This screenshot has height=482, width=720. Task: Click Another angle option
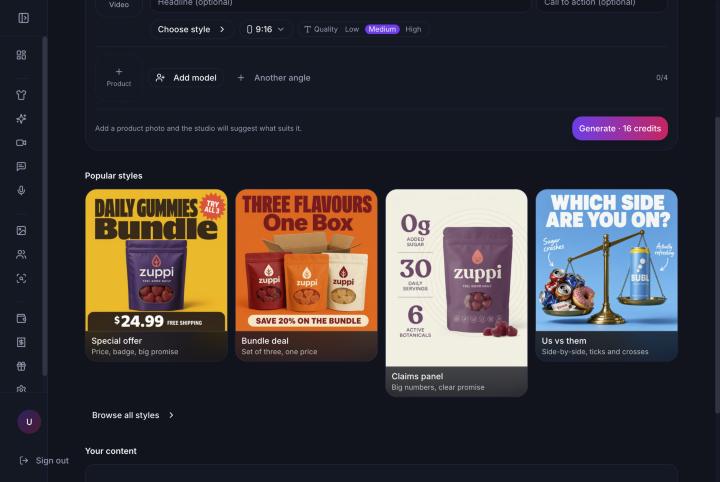[x=274, y=78]
